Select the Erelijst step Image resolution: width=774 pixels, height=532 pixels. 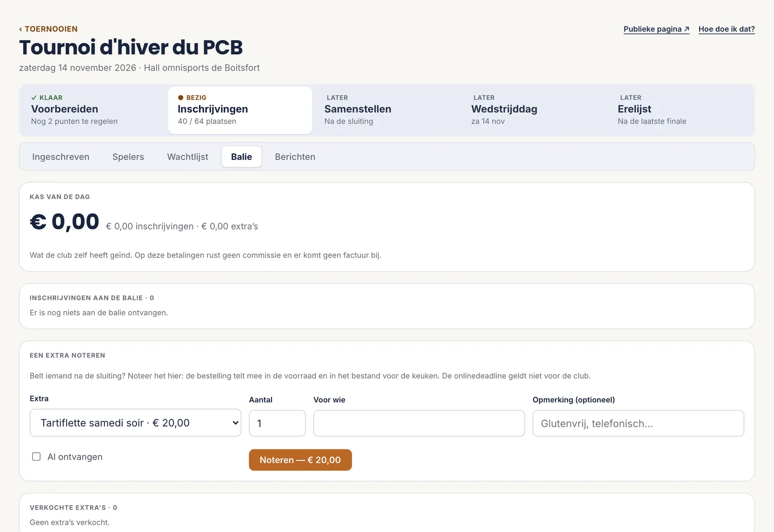[680, 110]
